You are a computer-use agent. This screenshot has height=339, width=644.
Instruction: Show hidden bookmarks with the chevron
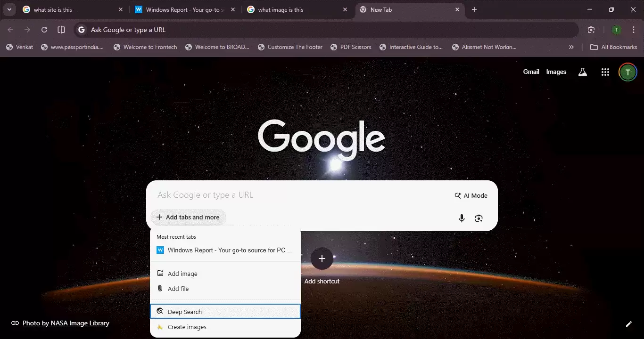[571, 47]
